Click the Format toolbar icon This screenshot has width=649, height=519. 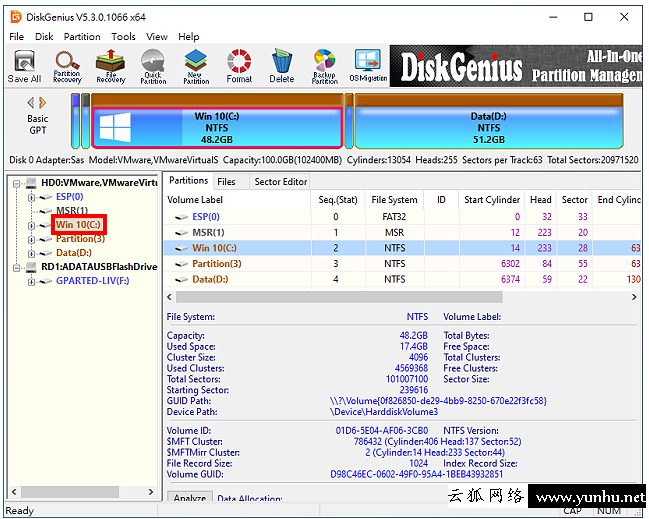[x=239, y=66]
